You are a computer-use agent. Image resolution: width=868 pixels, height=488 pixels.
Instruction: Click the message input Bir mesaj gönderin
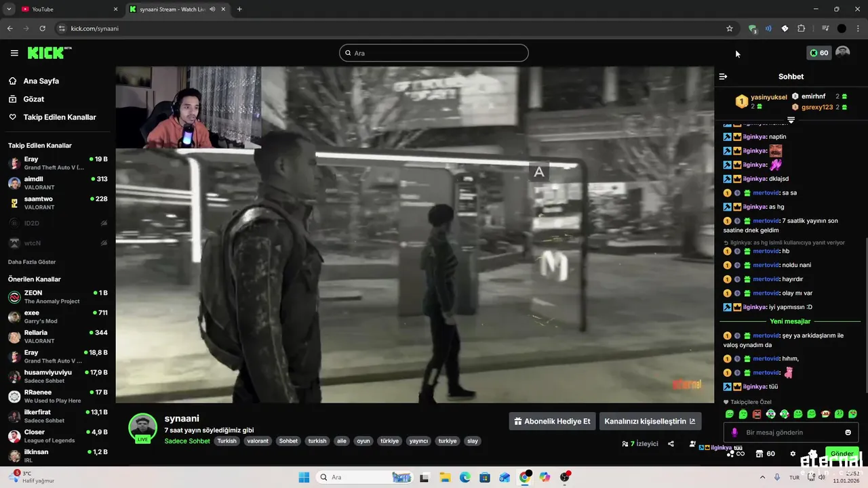click(790, 432)
